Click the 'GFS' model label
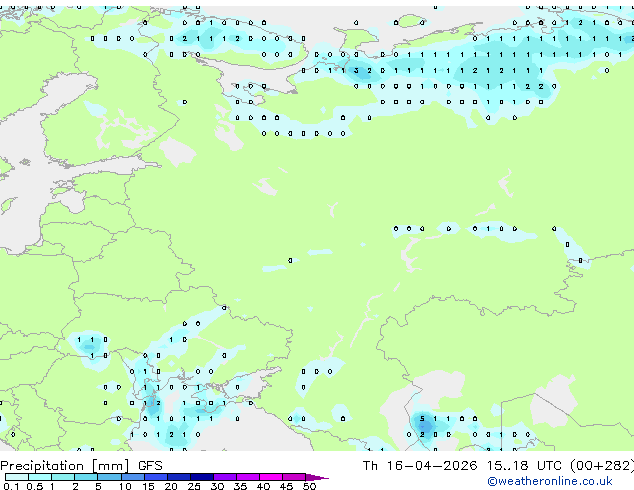The width and height of the screenshot is (634, 490). [150, 466]
